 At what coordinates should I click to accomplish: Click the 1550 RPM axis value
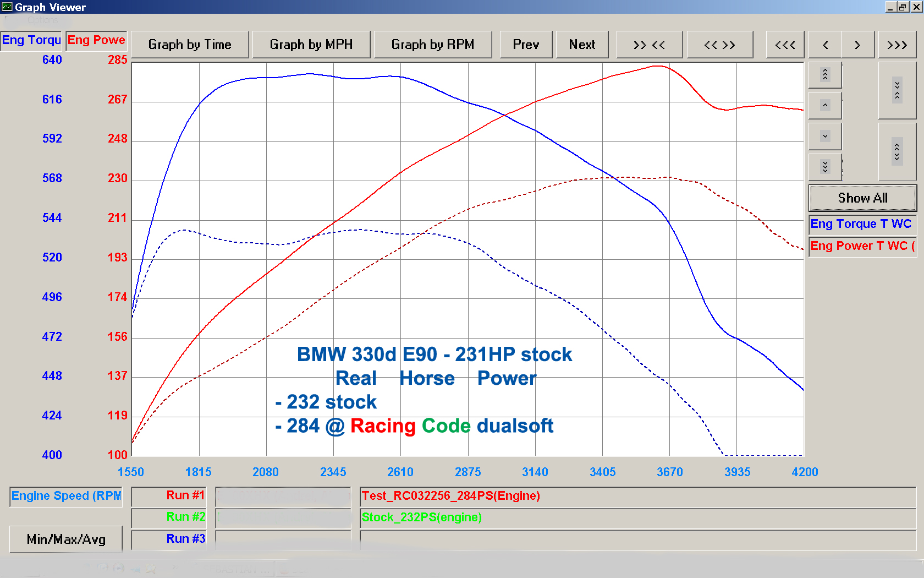click(131, 472)
